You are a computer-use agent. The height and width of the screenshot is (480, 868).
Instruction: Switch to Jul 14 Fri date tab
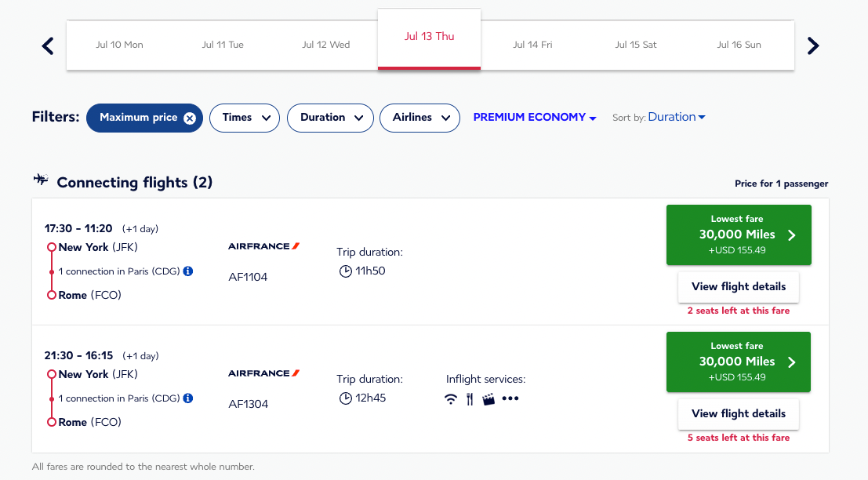coord(532,45)
